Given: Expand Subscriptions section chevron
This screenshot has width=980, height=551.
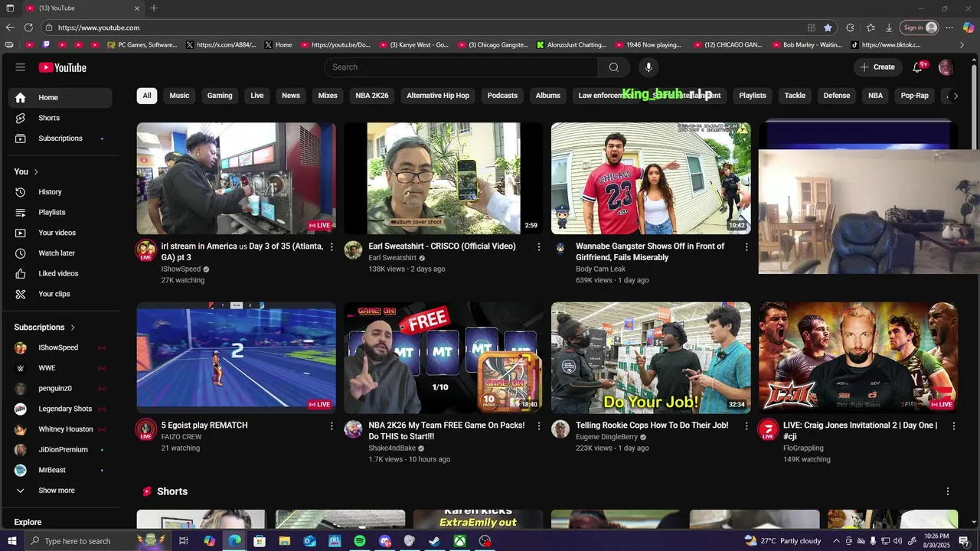Looking at the screenshot, I should [x=73, y=328].
